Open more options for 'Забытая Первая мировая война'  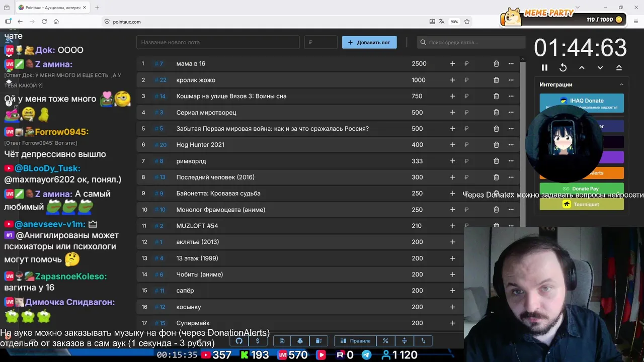point(511,129)
